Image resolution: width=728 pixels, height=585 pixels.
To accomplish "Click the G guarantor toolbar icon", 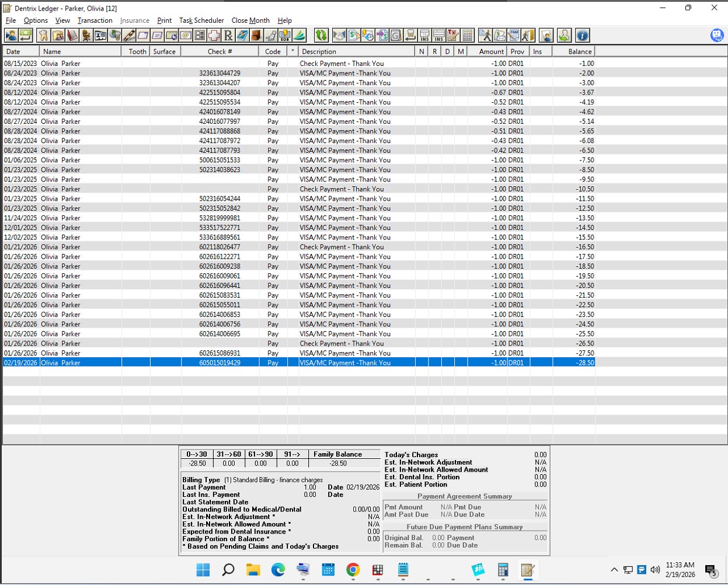I will (x=395, y=36).
